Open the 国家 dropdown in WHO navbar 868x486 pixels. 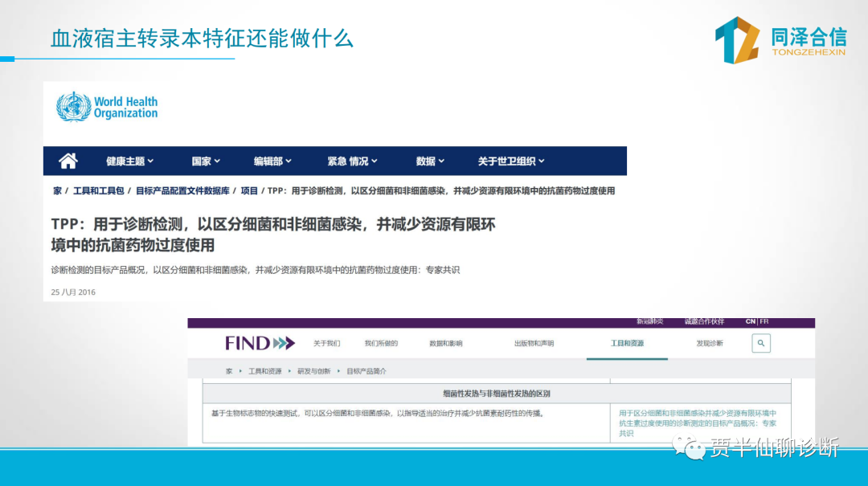206,161
